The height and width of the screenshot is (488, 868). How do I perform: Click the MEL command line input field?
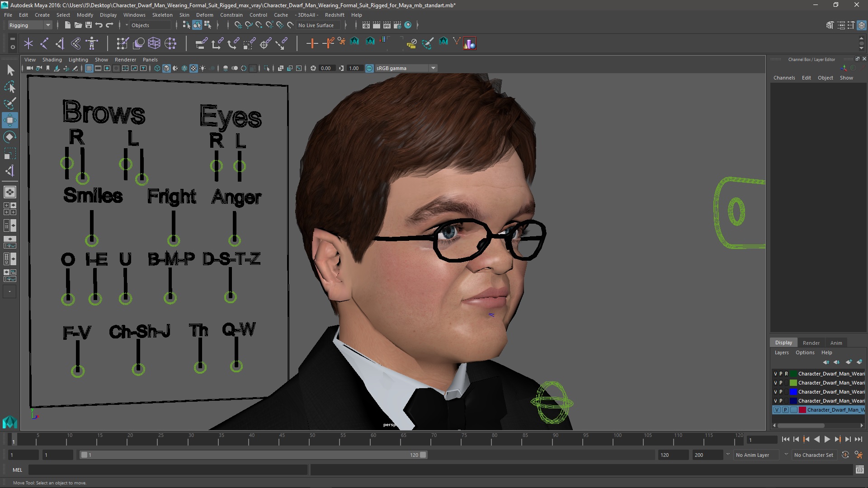click(x=168, y=470)
